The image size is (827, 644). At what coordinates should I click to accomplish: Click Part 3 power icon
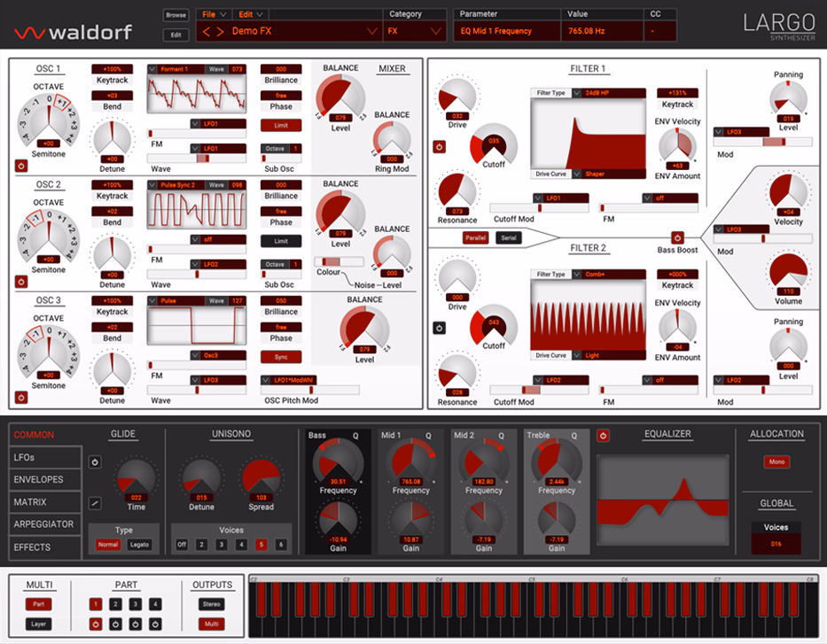pyautogui.click(x=136, y=624)
